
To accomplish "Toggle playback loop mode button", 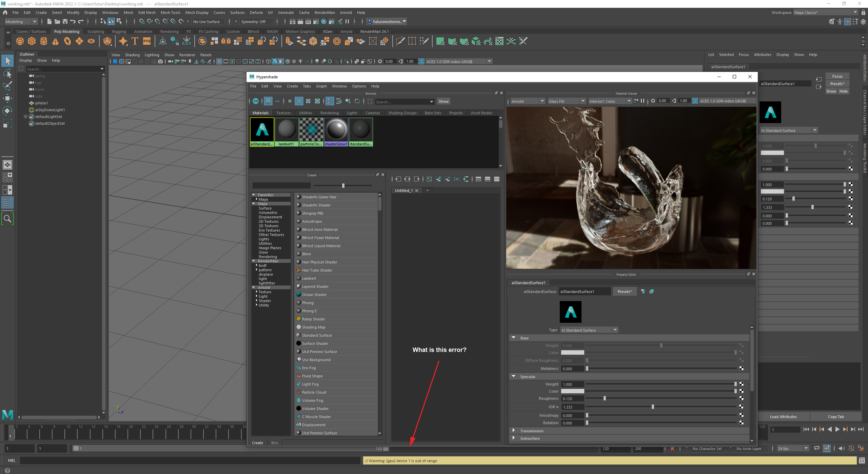I will coord(817,448).
